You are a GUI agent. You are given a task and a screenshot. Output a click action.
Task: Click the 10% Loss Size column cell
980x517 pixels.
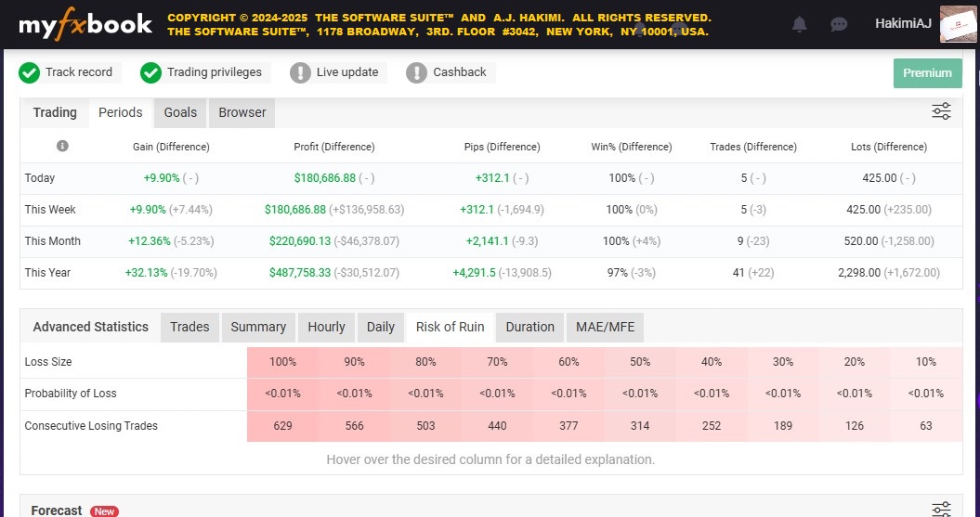(x=925, y=362)
